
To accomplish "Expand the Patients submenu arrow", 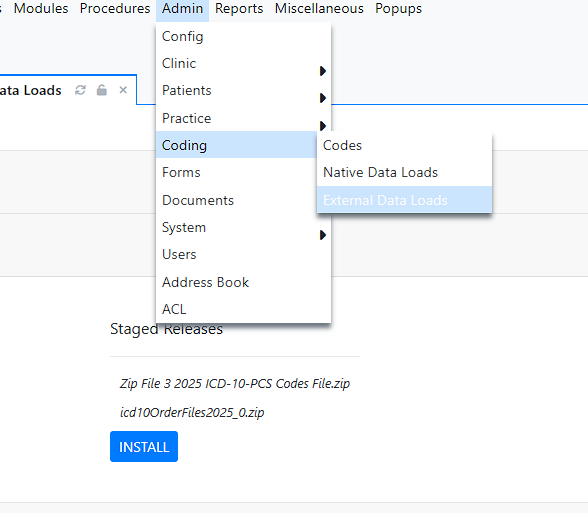I will (x=322, y=98).
